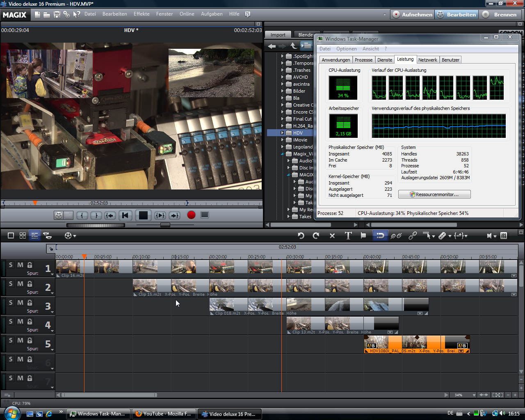Open program settings via the gears icon

click(66, 14)
